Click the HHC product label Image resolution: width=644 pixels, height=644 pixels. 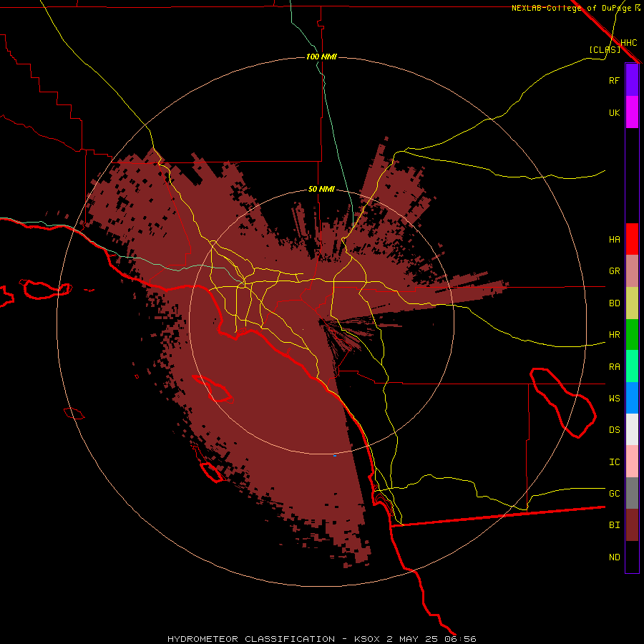(x=629, y=43)
